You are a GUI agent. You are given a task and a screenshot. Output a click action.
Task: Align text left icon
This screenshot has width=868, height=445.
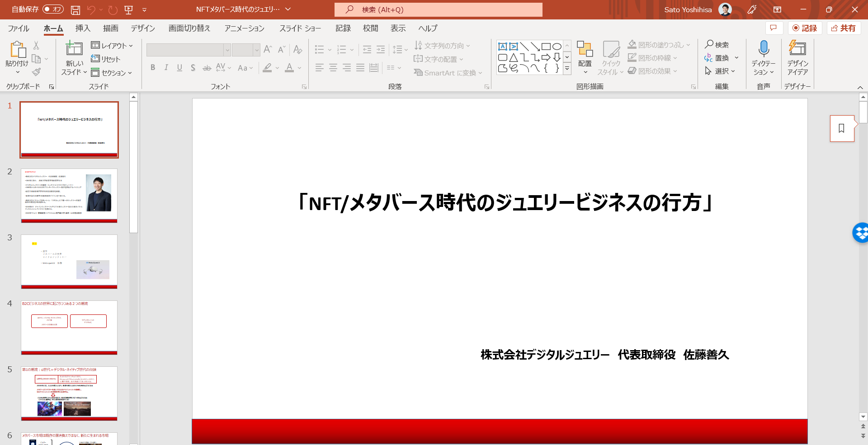[x=320, y=68]
